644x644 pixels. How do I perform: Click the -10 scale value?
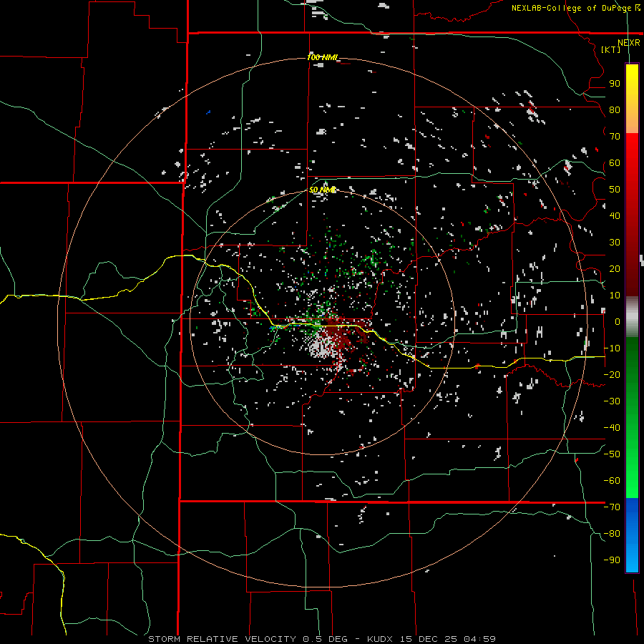pyautogui.click(x=612, y=348)
